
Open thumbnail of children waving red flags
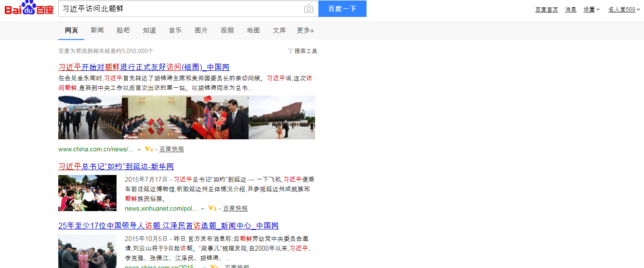(220, 118)
